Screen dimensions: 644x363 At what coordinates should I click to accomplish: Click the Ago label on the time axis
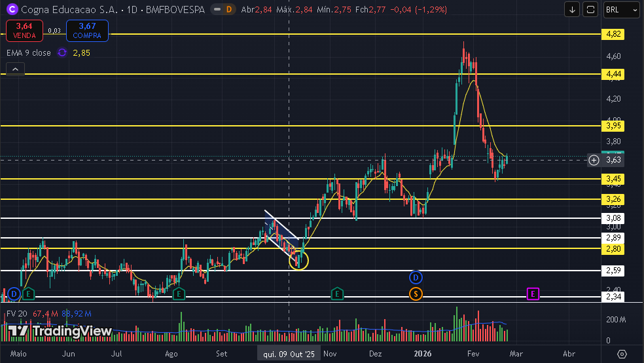[171, 354]
